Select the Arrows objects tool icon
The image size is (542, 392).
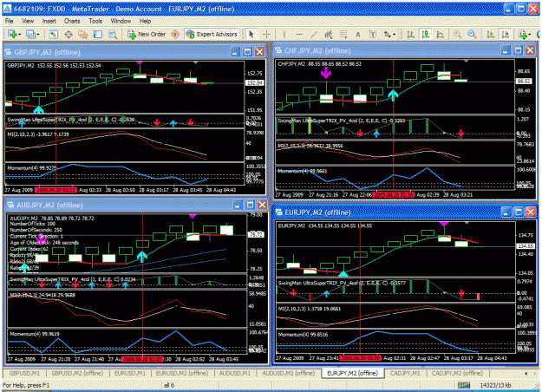(387, 34)
